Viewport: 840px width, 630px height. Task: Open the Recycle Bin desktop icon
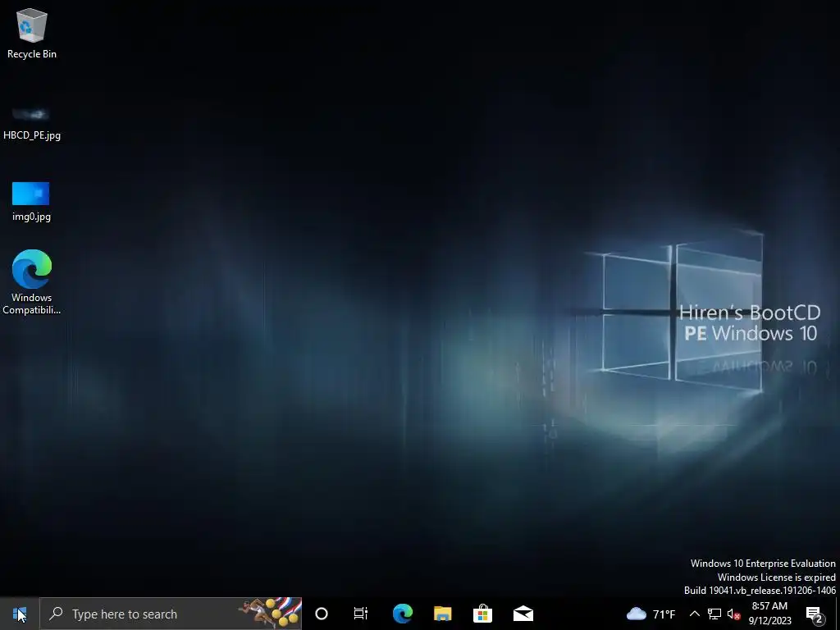[32, 33]
